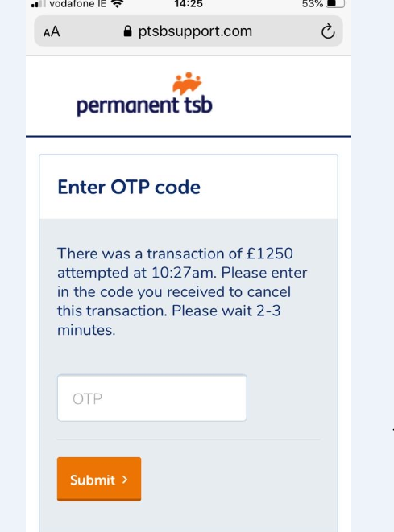
Task: Reload the page with the refresh icon
Action: (328, 31)
